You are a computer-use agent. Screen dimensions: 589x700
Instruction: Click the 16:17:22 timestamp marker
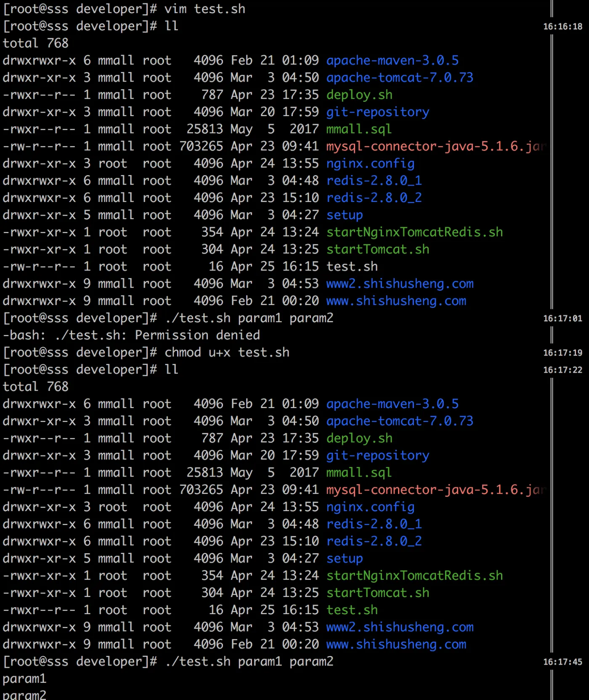tap(562, 370)
